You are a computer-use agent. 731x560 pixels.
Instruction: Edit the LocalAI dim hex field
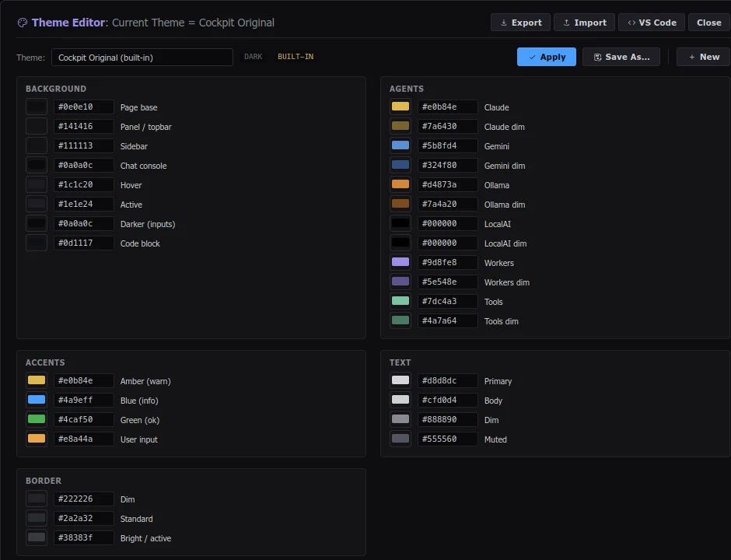click(x=448, y=243)
